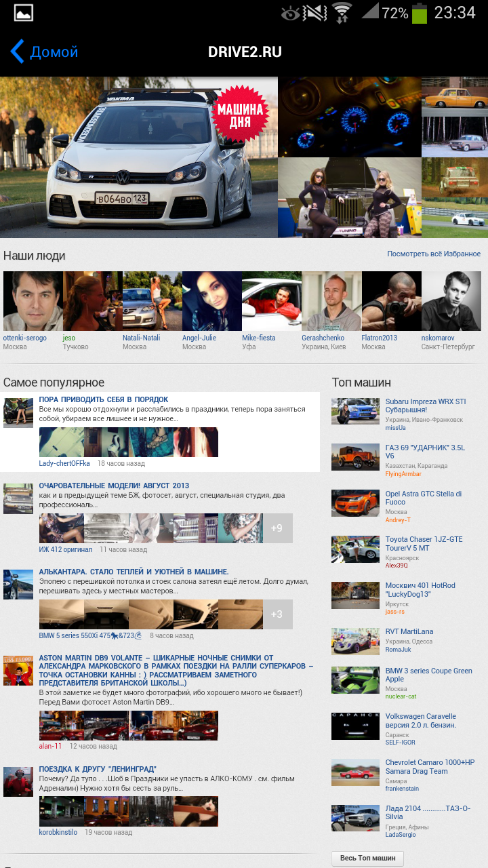
Task: Open the green BMW 3 series thumbnail
Action: 355,680
